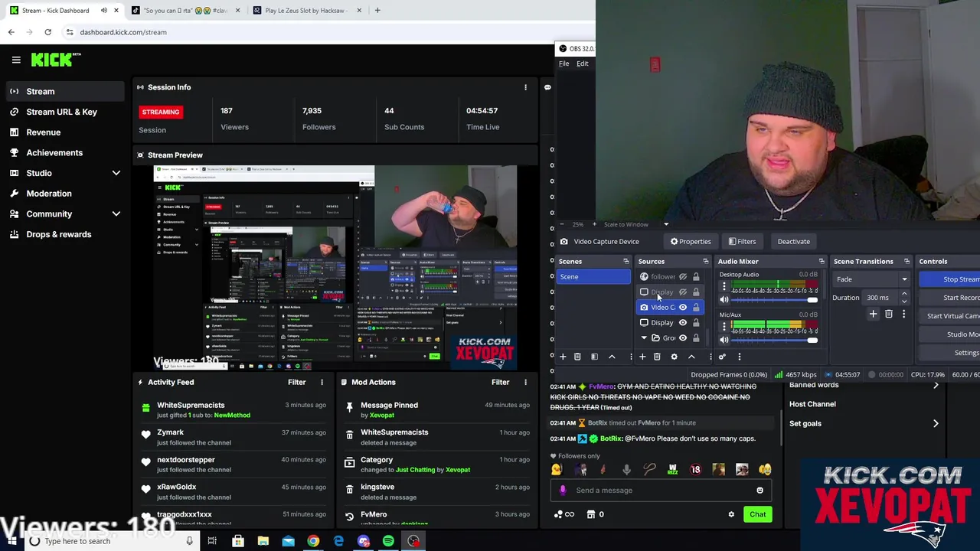Mute the Kick Dashboard browser tab audio
This screenshot has height=551, width=980.
104,11
